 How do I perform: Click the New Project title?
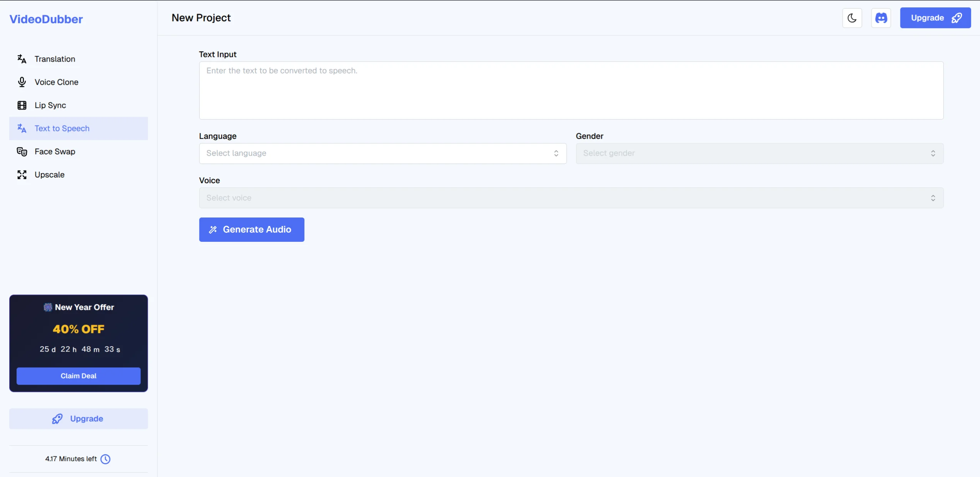(x=201, y=18)
